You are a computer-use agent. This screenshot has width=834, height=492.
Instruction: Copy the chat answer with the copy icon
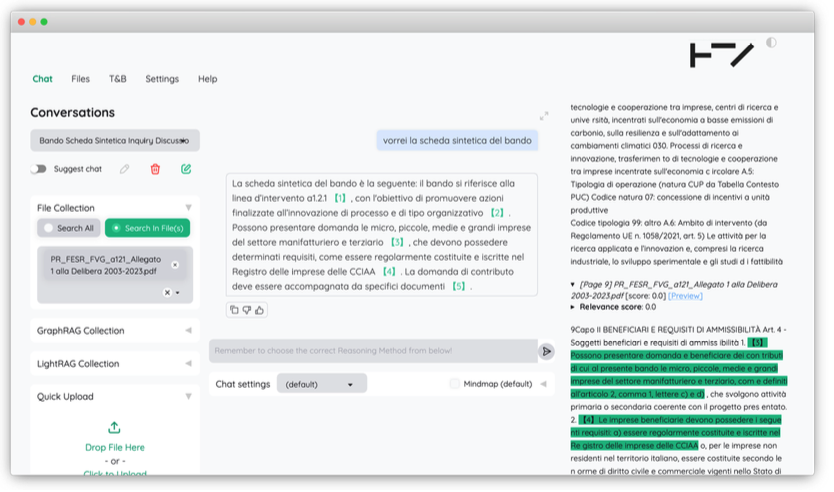[x=234, y=310]
